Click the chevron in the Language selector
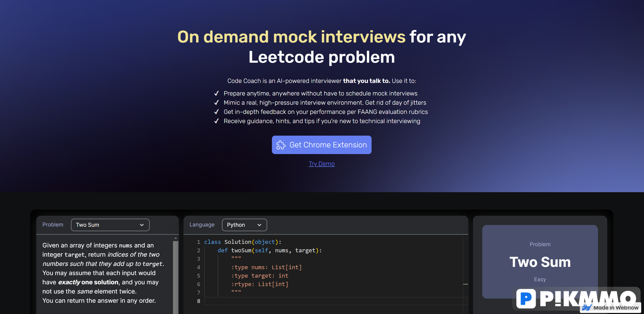Image resolution: width=644 pixels, height=314 pixels. (x=259, y=225)
